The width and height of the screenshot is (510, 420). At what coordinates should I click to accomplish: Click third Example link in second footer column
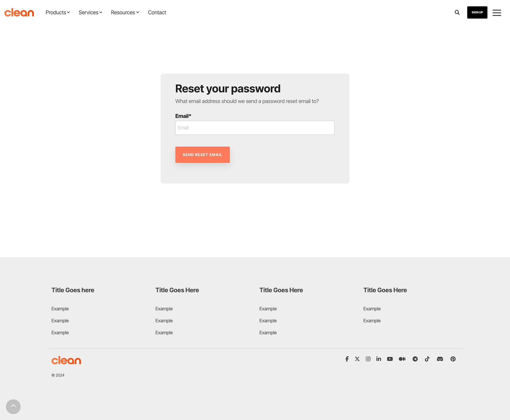tap(164, 333)
